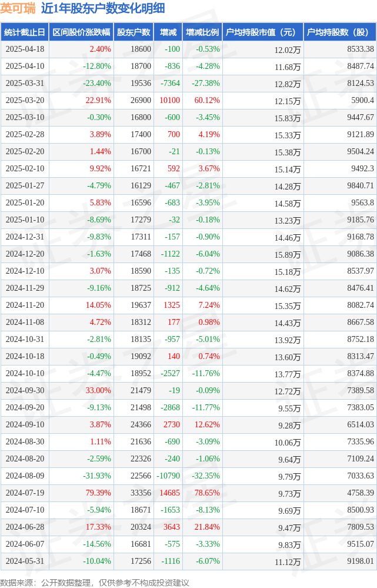Click the 英可瑞 stock name in title
Screen dimensions: 377x588
18,8
